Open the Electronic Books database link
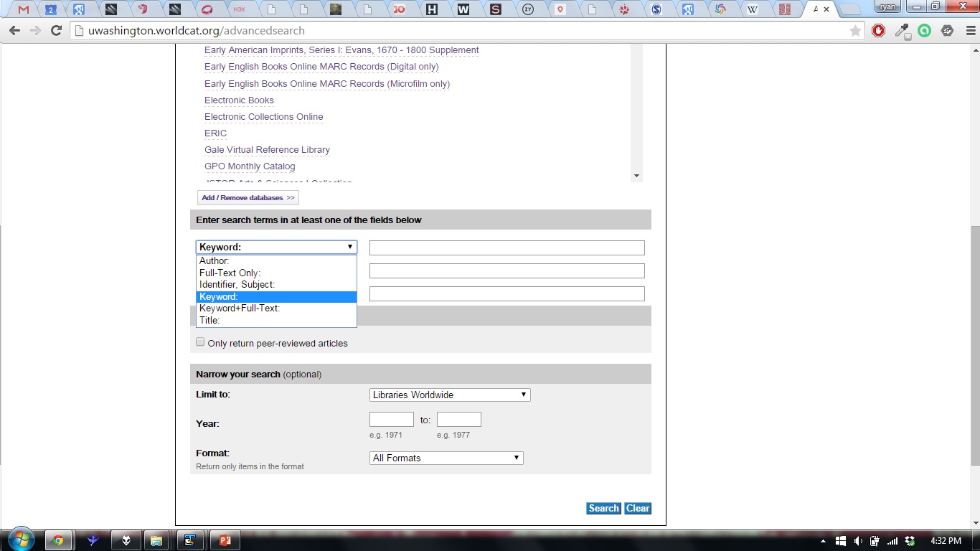980x551 pixels. click(x=239, y=100)
